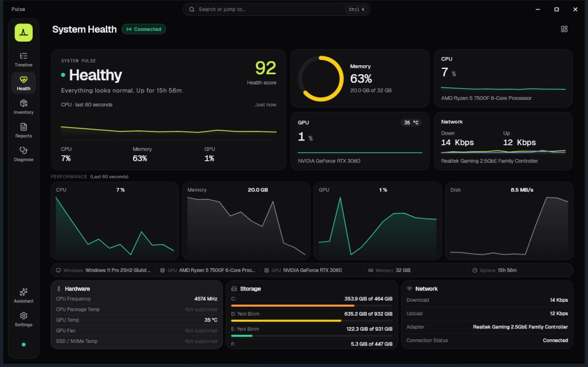Viewport: 588px width, 367px height.
Task: Click the GPU icon in info bar
Action: 267,270
